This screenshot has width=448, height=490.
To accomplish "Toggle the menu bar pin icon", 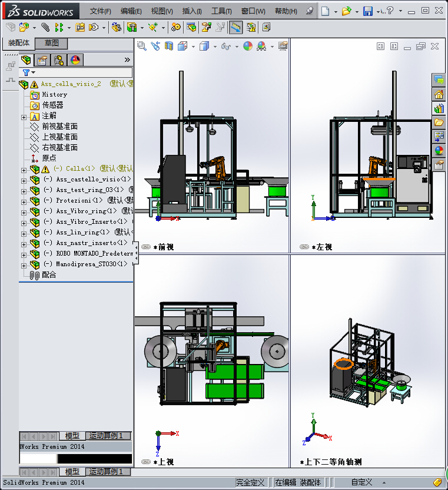I will pyautogui.click(x=309, y=11).
